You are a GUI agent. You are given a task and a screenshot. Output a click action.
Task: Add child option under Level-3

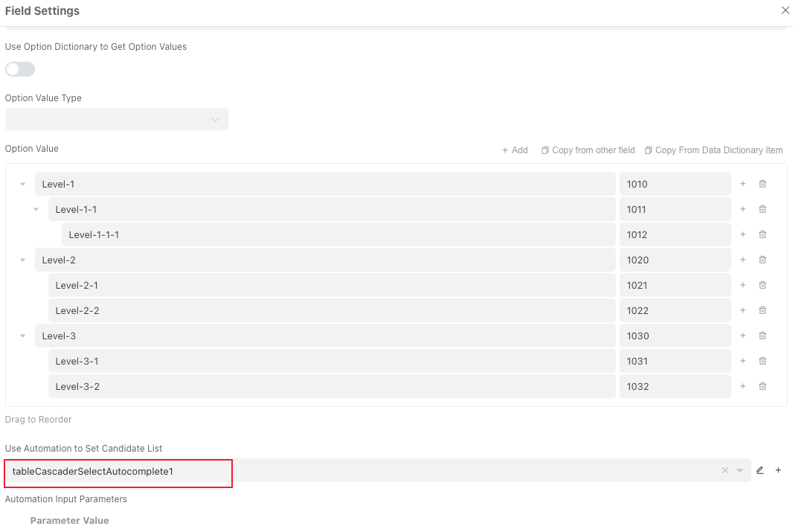(742, 336)
